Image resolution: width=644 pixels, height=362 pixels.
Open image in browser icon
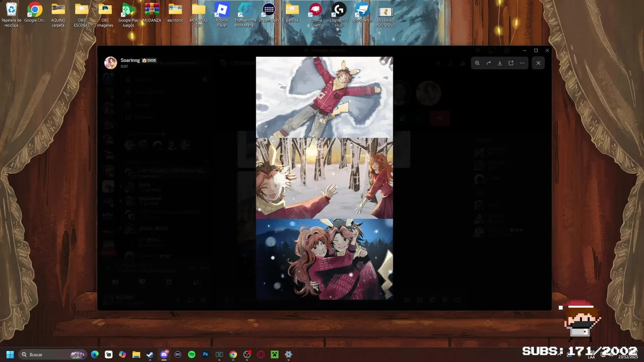(x=511, y=63)
